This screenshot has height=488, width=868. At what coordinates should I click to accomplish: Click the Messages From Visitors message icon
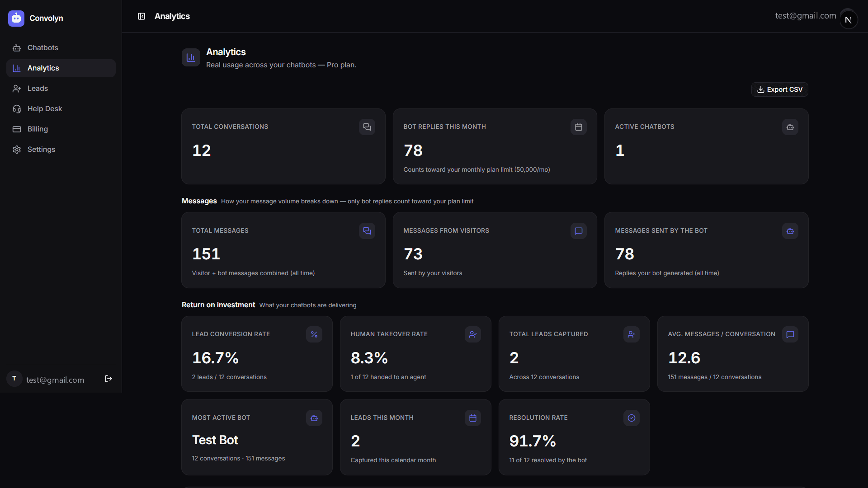pyautogui.click(x=579, y=231)
